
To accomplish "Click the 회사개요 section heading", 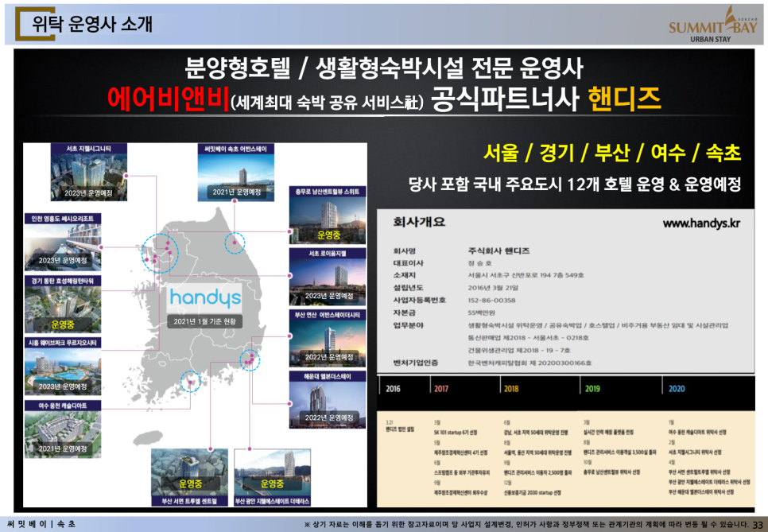I will point(419,223).
